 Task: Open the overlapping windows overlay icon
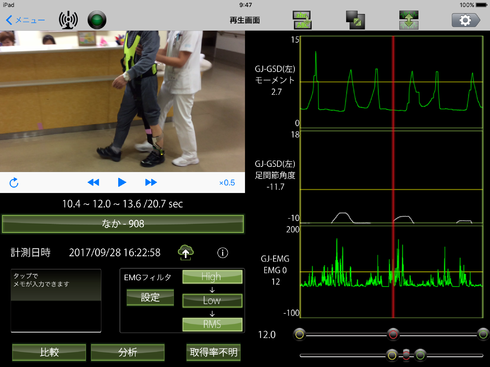pyautogui.click(x=355, y=20)
